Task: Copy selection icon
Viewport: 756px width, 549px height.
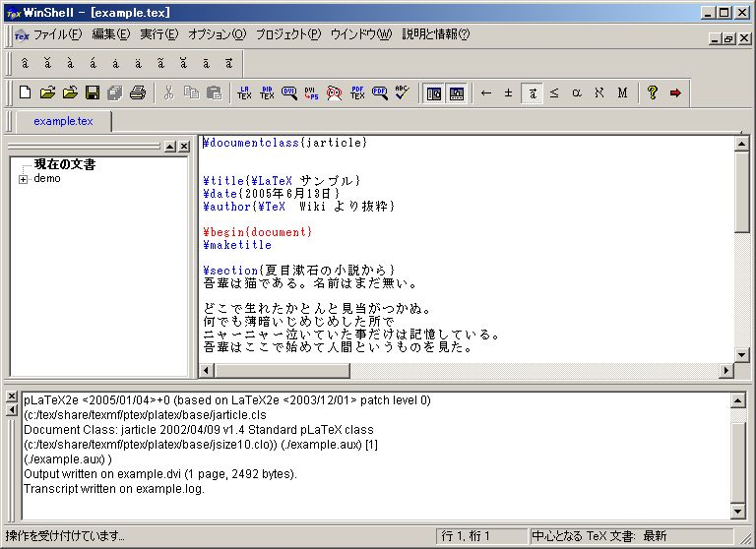Action: point(191,92)
